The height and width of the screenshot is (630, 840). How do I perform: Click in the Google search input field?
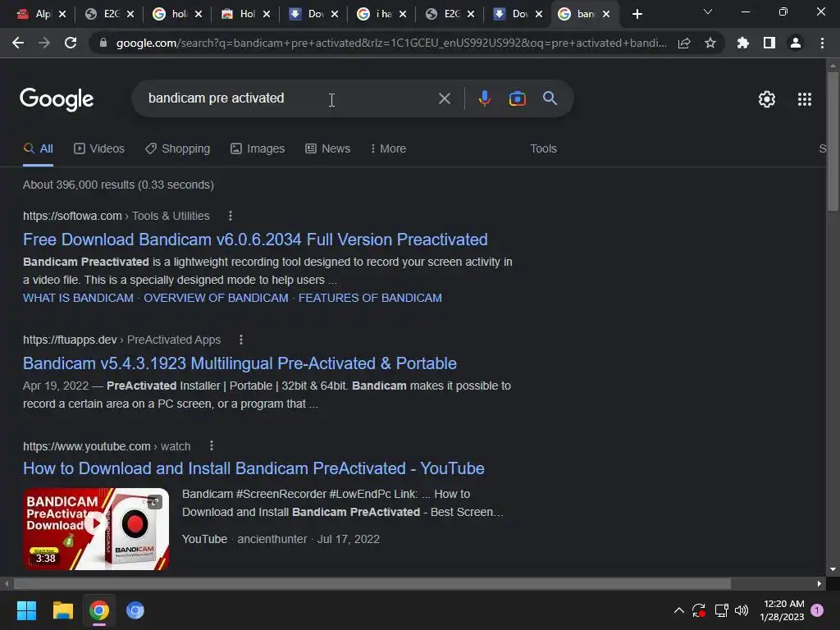pyautogui.click(x=290, y=98)
